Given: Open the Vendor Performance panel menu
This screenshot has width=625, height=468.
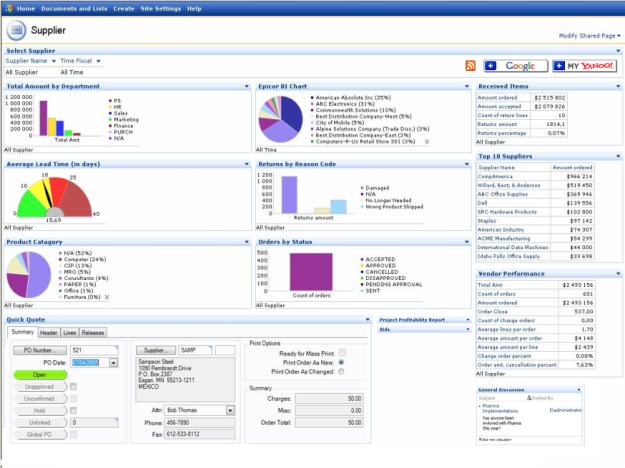Looking at the screenshot, I should tap(618, 273).
